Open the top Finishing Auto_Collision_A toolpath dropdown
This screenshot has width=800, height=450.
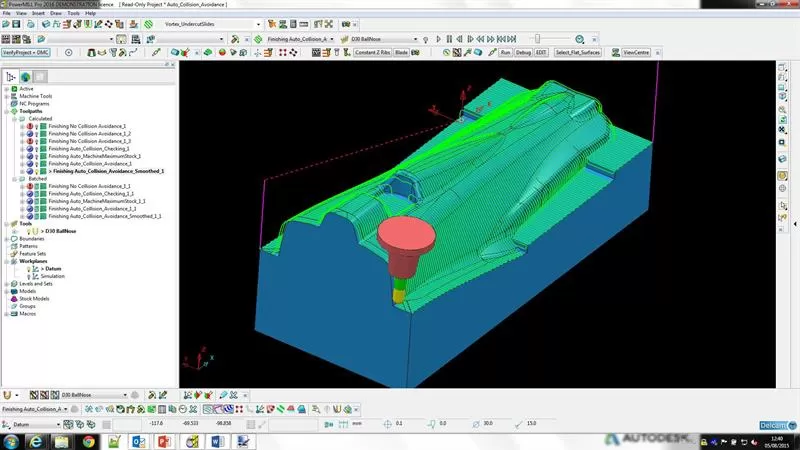point(332,39)
